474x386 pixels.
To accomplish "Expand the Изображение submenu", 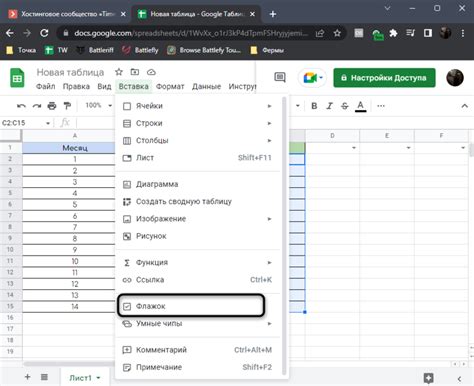I will click(199, 219).
